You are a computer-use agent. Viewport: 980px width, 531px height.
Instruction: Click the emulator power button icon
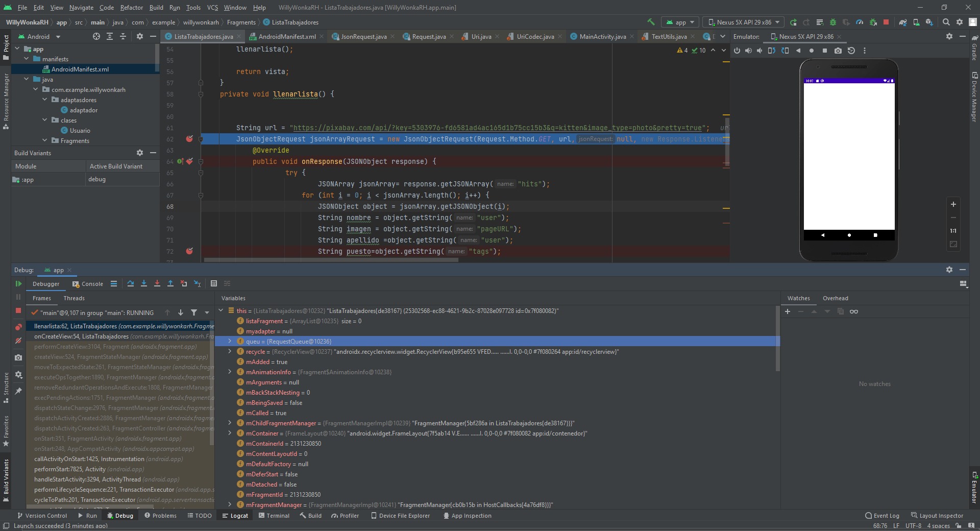(737, 51)
